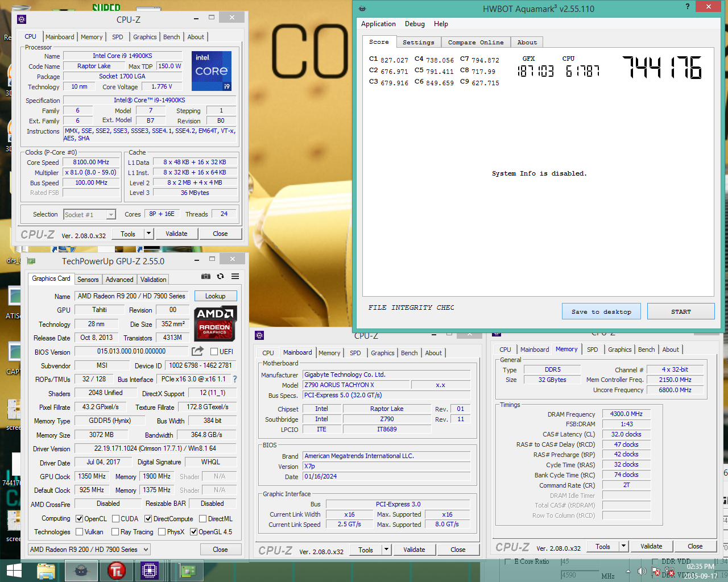
Task: Click the Save to desktop button
Action: 601,311
